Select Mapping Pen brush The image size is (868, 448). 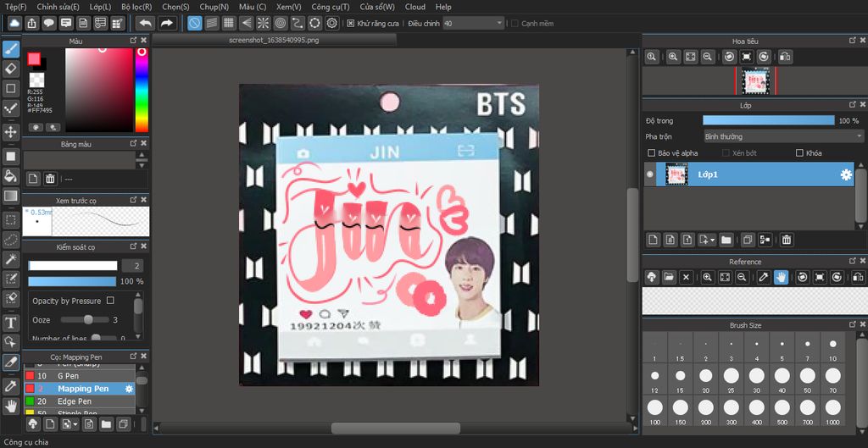79,388
